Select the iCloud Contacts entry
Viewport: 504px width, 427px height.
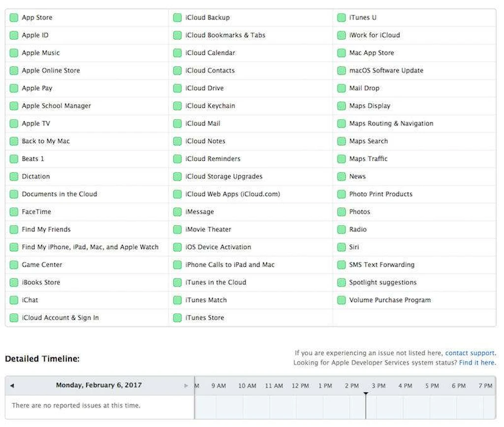click(210, 70)
